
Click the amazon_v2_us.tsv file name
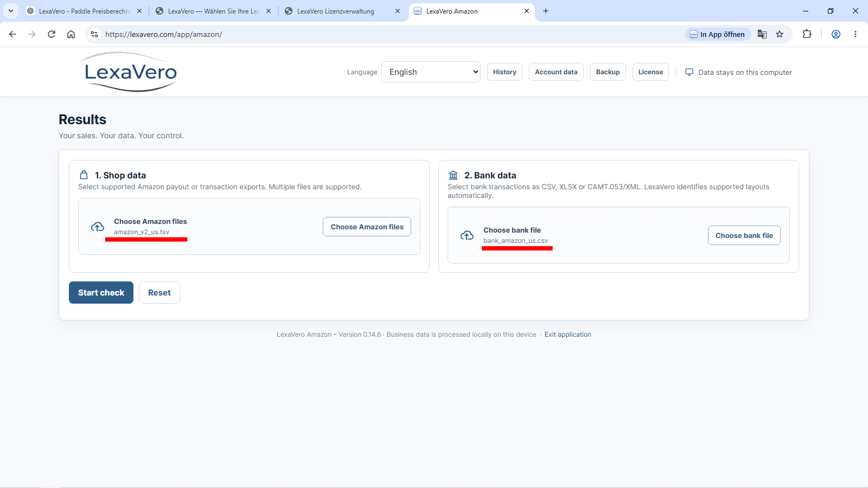(x=142, y=232)
